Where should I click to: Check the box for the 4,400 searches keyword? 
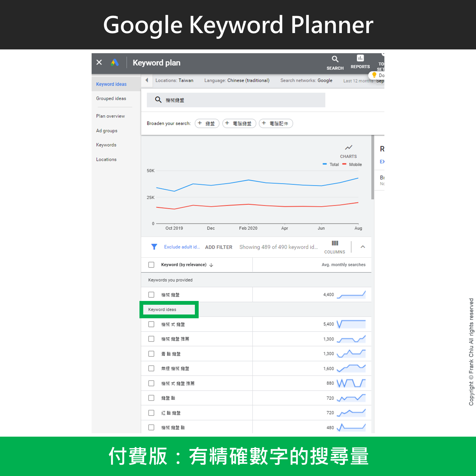tap(151, 295)
